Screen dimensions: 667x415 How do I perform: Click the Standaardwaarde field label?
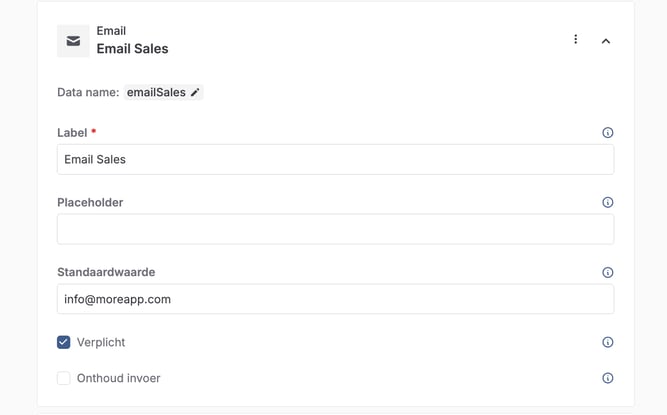[x=106, y=272]
